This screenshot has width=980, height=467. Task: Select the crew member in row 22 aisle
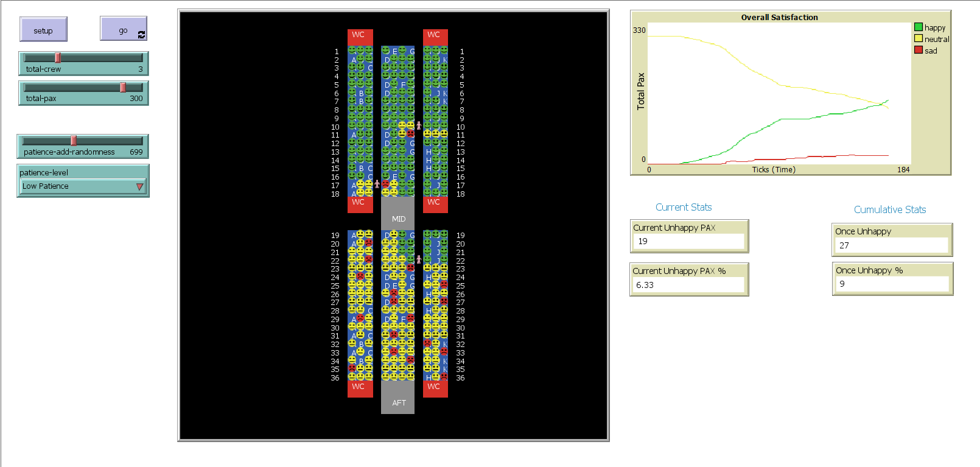tap(419, 259)
